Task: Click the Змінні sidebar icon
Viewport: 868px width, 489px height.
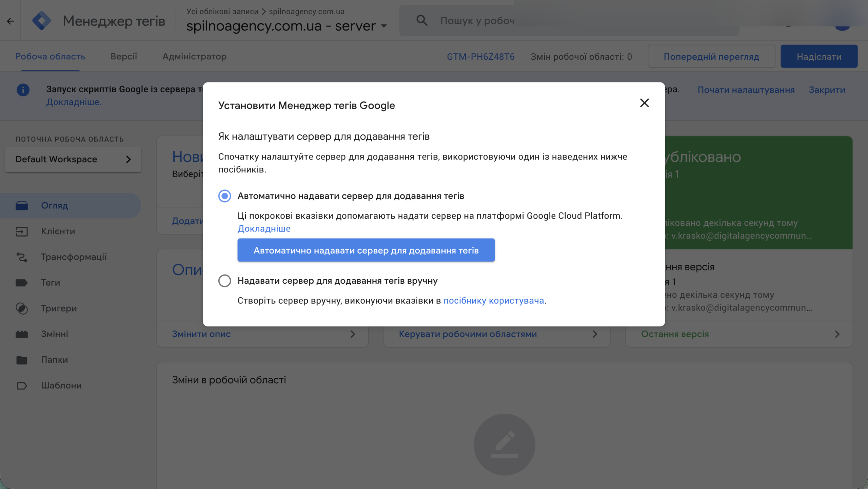Action: [22, 334]
